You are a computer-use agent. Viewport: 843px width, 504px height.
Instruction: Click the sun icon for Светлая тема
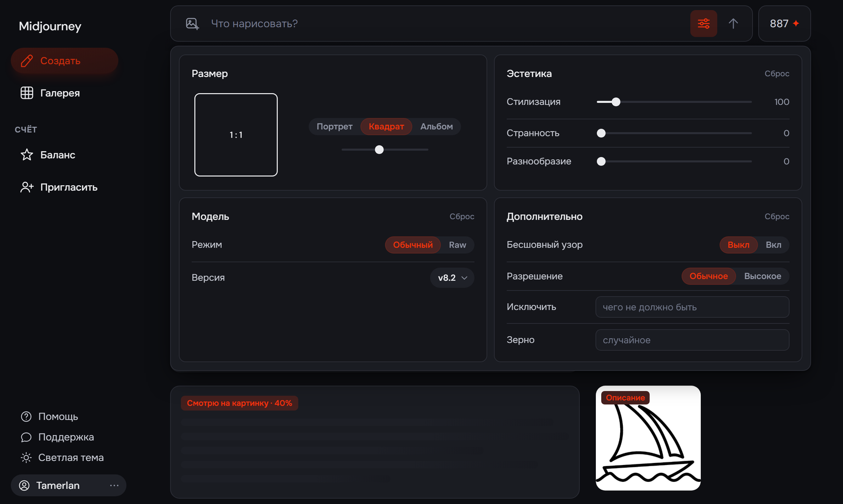coord(26,458)
